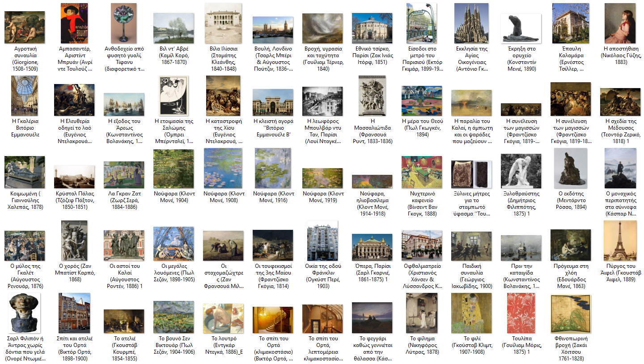Click the 'Αμπασαντέρ, Αριστίντ Μπρυάν' poster thumbnail
The image size is (644, 364).
pyautogui.click(x=75, y=23)
